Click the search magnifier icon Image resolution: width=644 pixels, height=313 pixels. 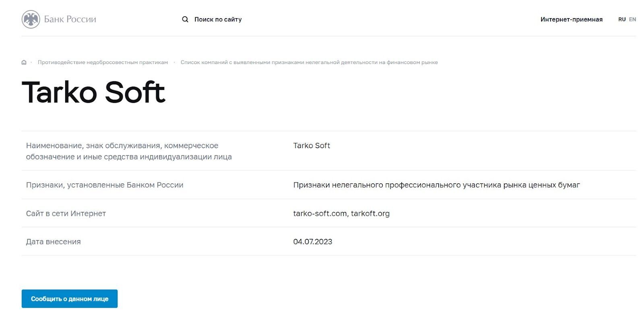pos(185,19)
